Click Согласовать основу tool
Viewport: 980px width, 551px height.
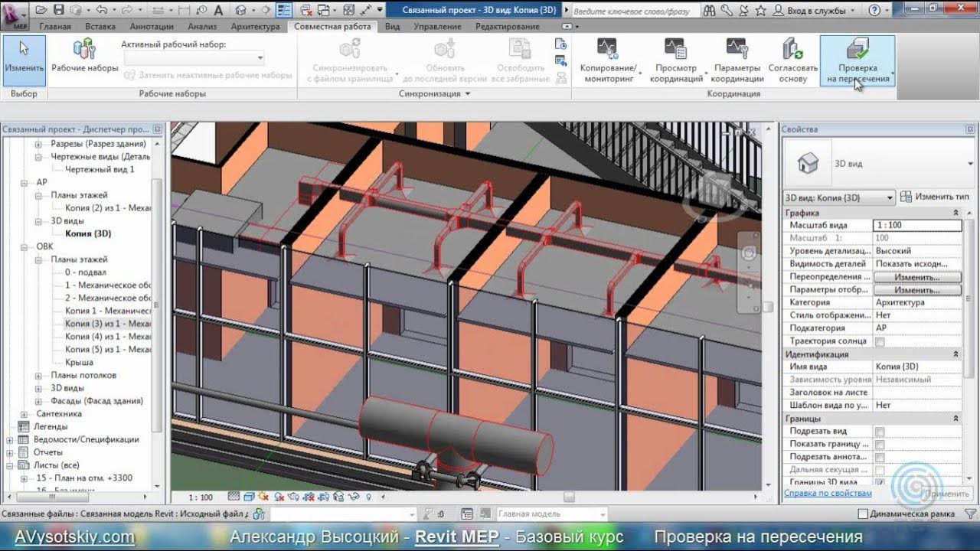pos(792,60)
